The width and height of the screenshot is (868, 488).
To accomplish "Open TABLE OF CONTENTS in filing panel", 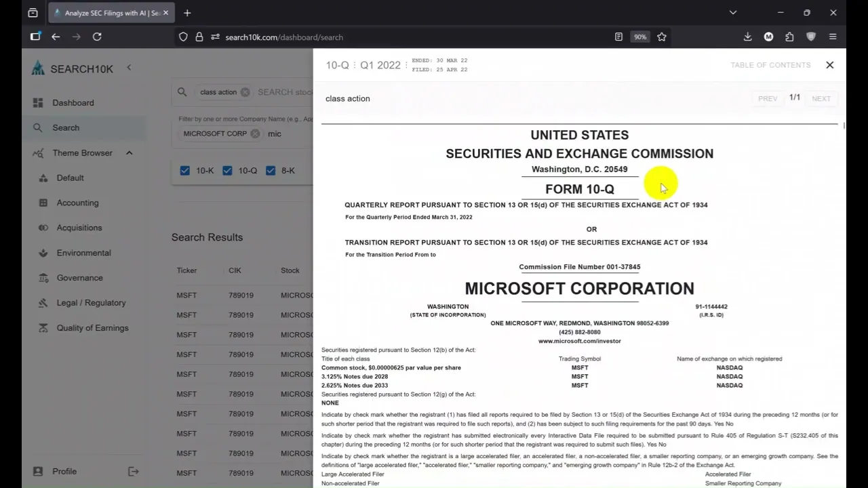I will click(x=770, y=65).
